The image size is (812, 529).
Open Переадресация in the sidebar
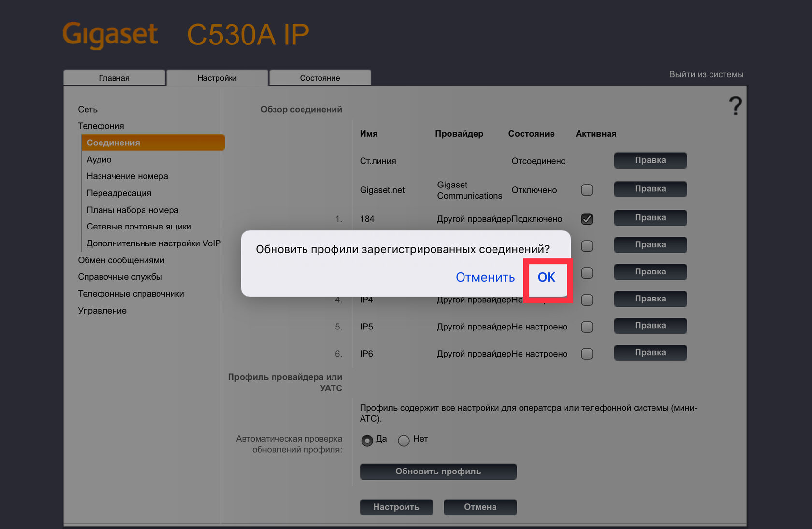(119, 193)
